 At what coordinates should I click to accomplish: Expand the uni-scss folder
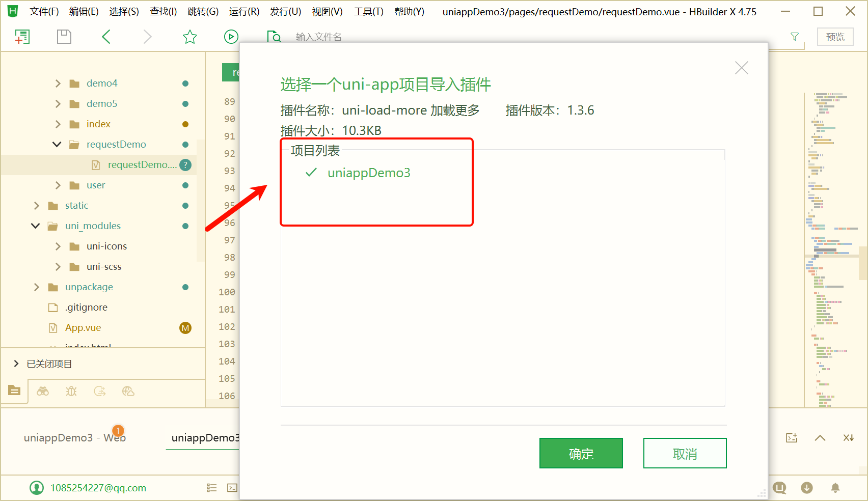click(58, 267)
